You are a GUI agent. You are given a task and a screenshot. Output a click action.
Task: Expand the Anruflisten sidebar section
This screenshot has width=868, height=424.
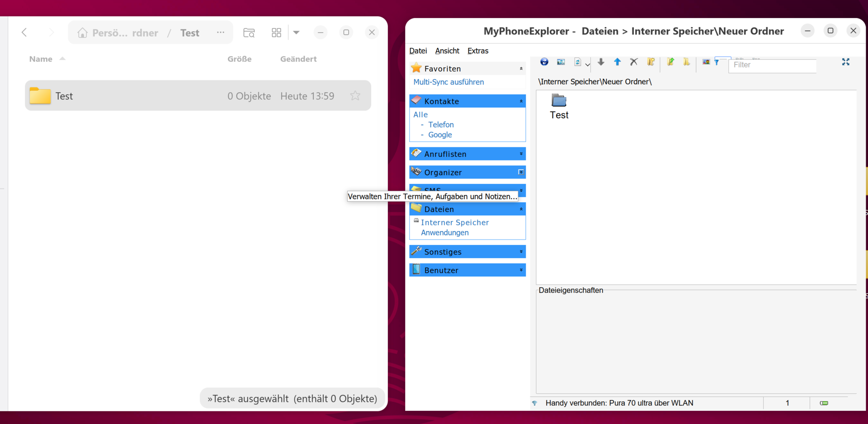[x=521, y=154]
